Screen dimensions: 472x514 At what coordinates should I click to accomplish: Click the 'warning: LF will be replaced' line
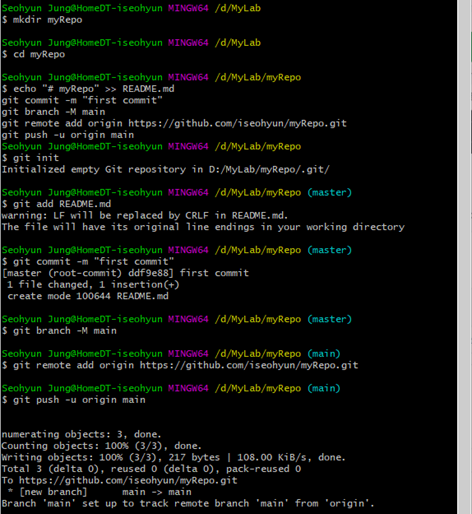(145, 216)
